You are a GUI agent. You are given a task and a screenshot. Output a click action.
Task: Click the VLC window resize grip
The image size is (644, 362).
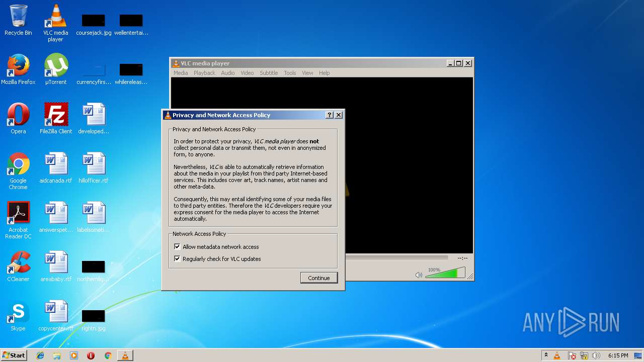pos(470,277)
